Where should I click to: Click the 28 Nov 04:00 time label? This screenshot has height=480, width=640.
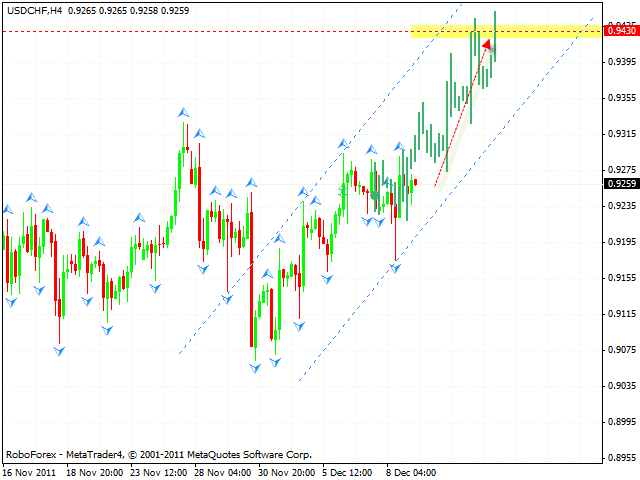click(222, 471)
